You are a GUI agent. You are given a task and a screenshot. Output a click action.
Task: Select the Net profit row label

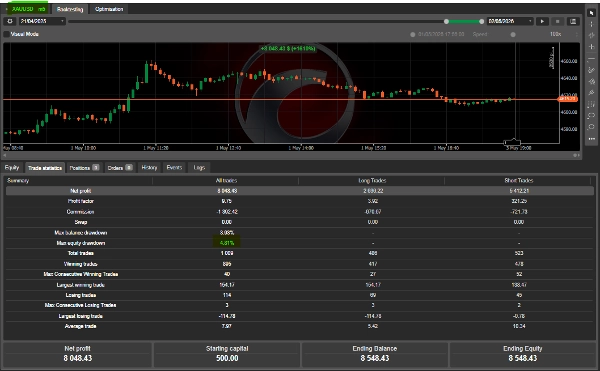pos(80,191)
